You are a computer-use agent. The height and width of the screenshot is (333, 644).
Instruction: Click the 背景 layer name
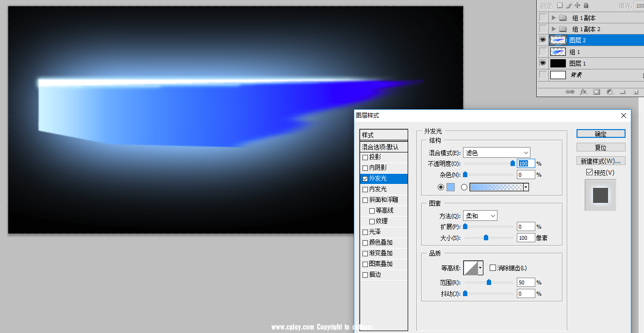coord(576,75)
